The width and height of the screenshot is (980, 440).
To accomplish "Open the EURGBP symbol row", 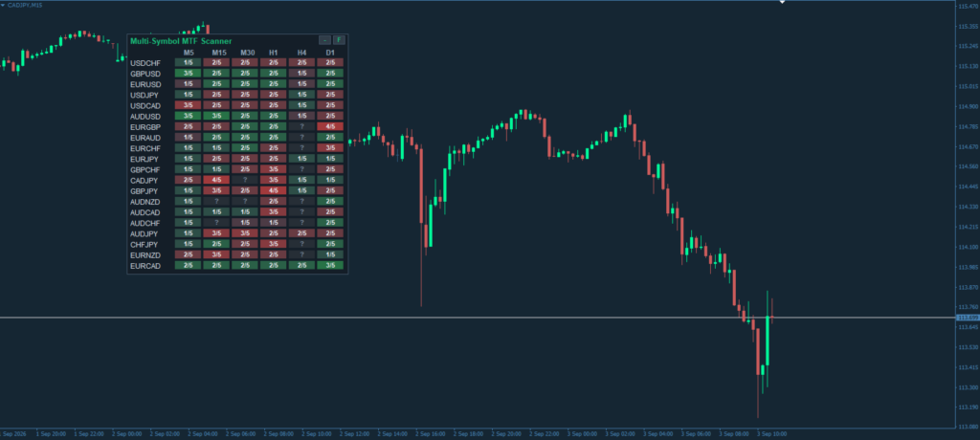I will pos(145,127).
